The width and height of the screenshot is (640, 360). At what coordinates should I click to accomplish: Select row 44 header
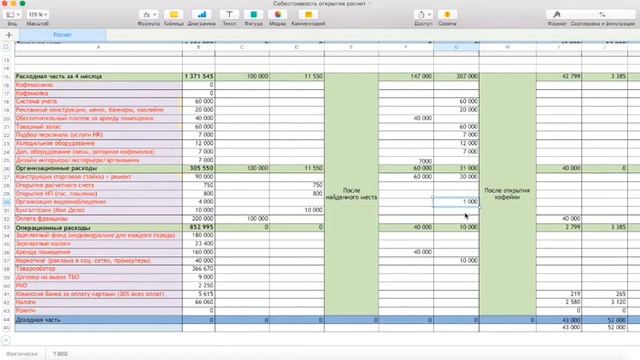point(6,320)
